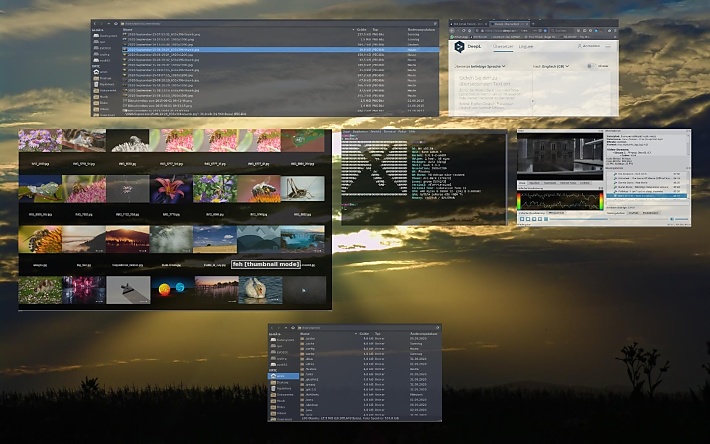The width and height of the screenshot is (710, 444).
Task: Click the browser reload icon
Action: coord(466,31)
